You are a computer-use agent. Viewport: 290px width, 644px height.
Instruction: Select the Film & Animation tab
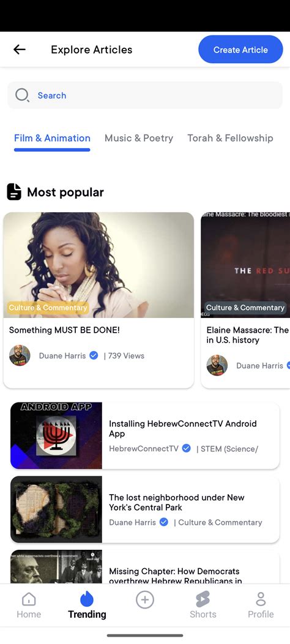coord(52,138)
